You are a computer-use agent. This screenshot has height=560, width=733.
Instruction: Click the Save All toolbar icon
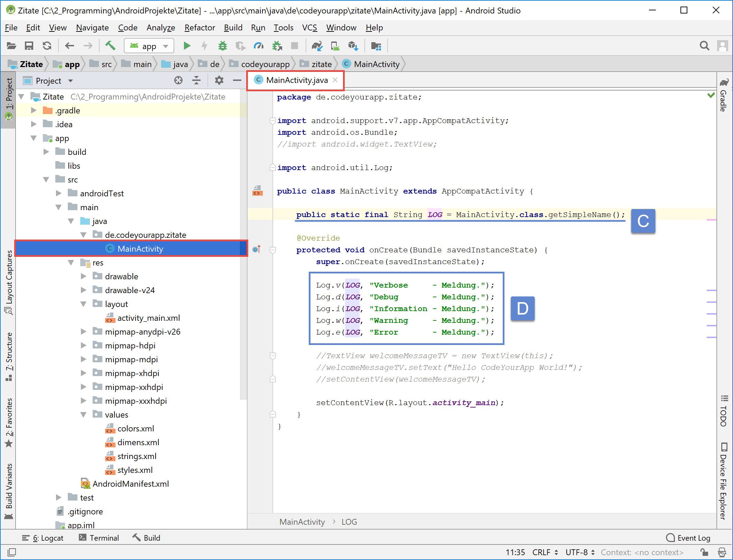29,46
